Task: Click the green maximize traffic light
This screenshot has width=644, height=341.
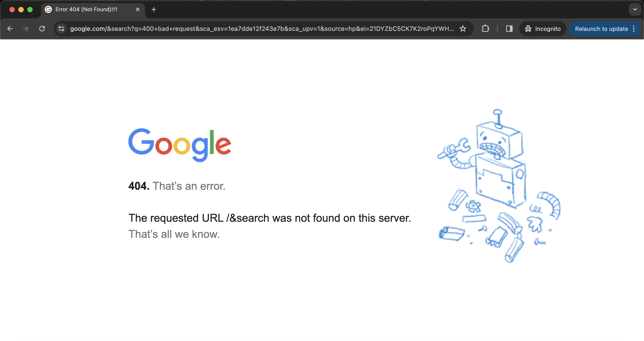Action: point(30,9)
